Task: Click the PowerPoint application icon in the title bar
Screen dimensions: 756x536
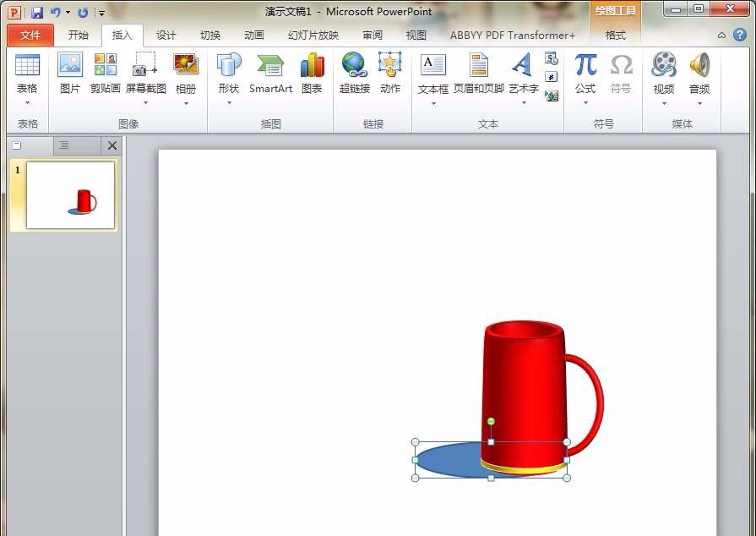Action: click(x=15, y=13)
